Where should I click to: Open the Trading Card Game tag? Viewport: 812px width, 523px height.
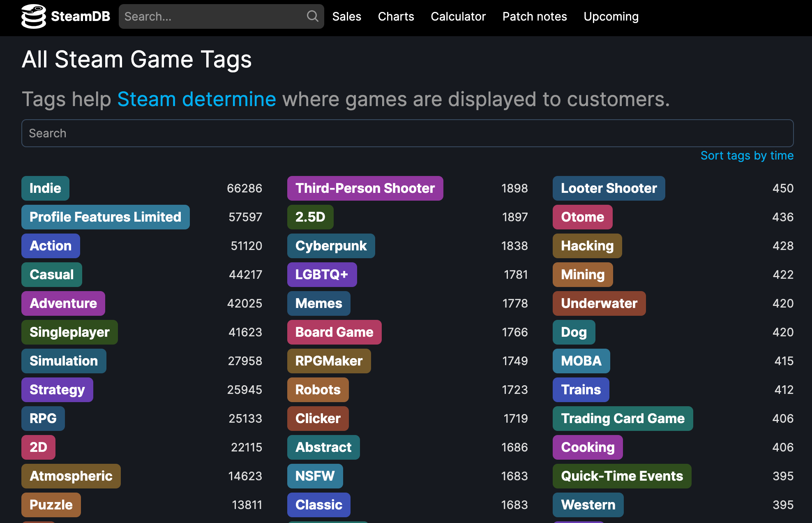coord(623,418)
